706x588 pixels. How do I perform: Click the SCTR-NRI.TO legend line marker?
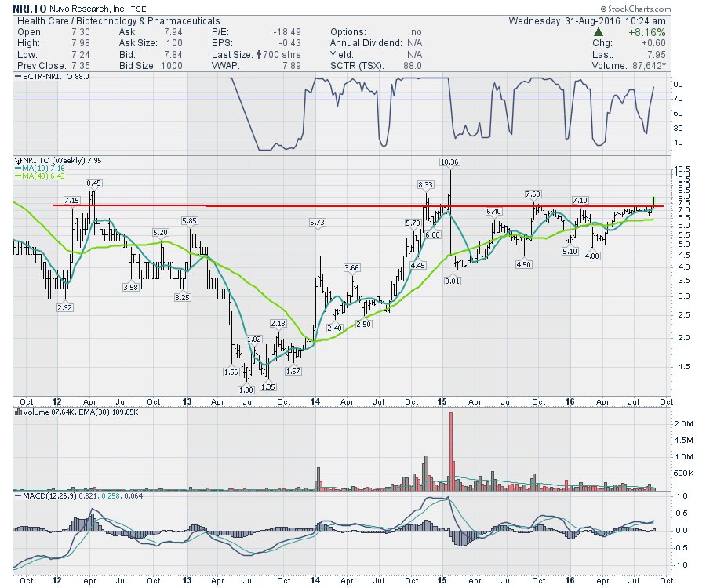(17, 77)
